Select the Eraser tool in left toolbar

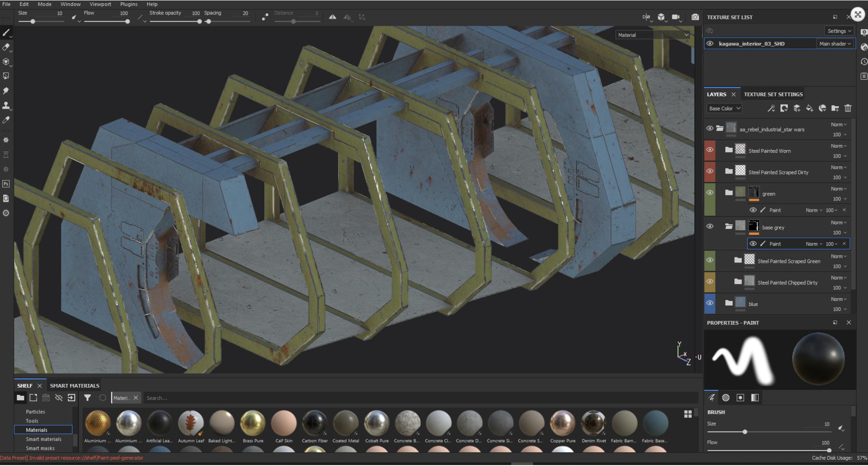[6, 47]
